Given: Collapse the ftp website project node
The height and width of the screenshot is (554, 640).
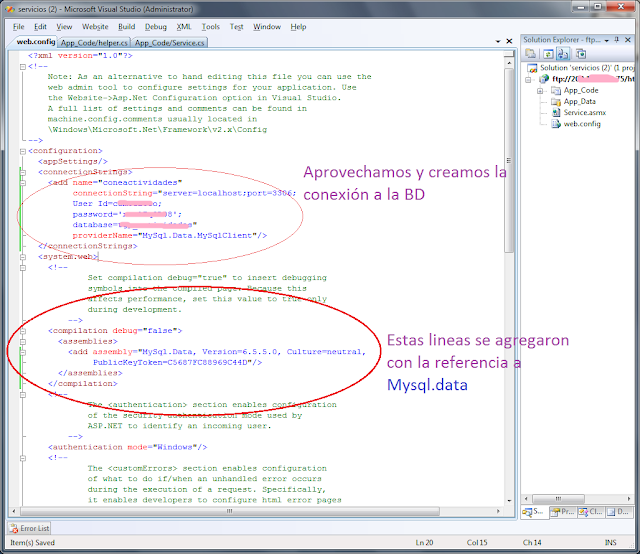Looking at the screenshot, I should [528, 80].
